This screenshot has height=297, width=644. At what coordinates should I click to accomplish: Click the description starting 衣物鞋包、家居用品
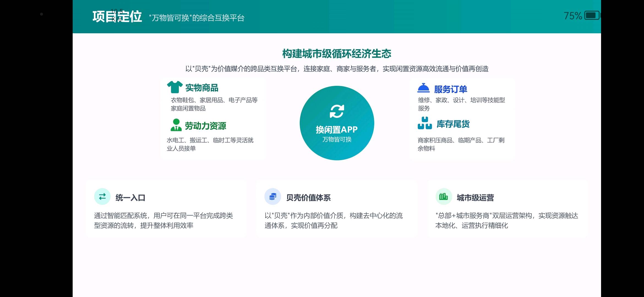point(214,104)
